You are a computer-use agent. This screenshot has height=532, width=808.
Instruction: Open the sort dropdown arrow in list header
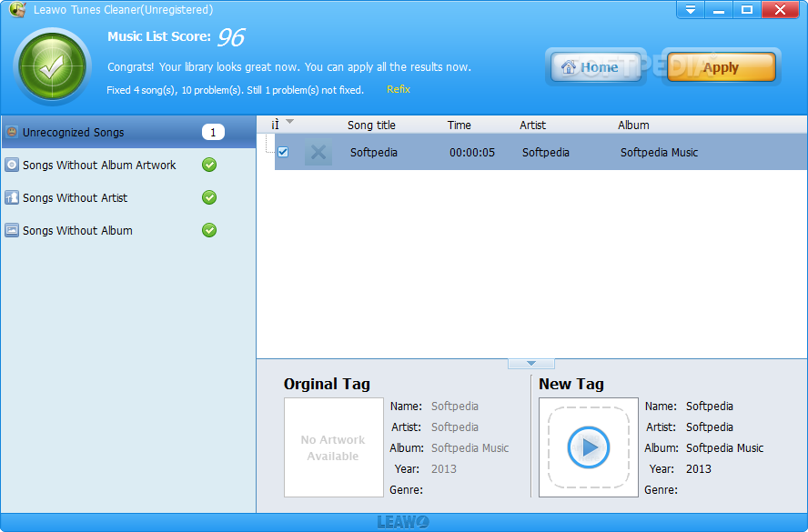click(290, 122)
